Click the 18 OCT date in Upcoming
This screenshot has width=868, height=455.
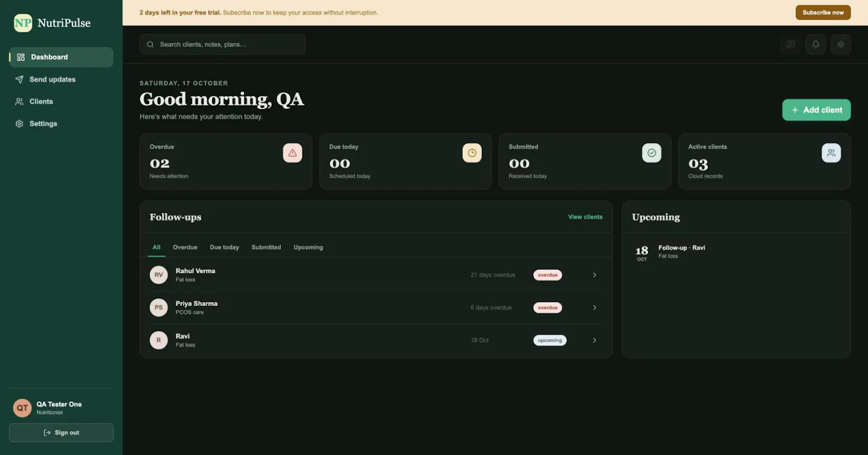[642, 253]
